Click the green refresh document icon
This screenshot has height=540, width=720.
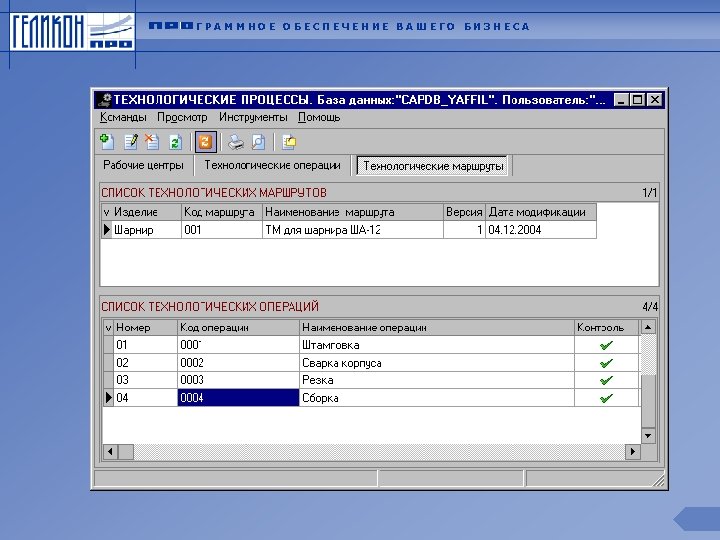point(175,142)
